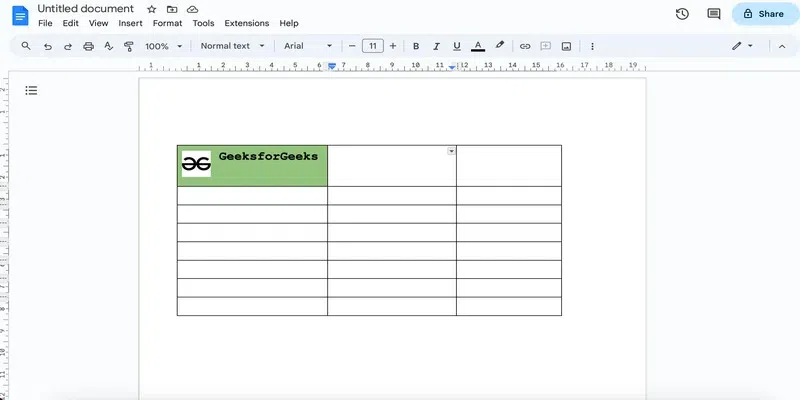
Task: Open the table cell dropdown arrow
Action: [x=451, y=151]
